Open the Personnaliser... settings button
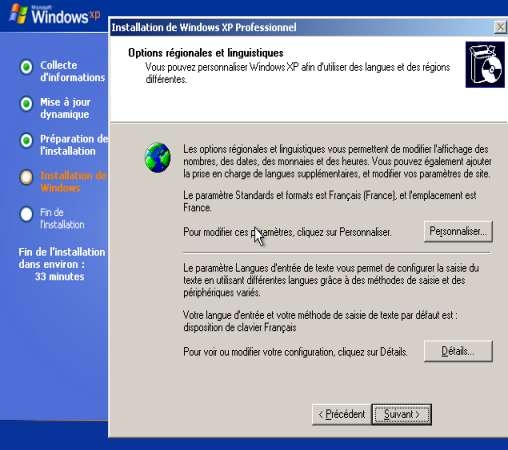 pyautogui.click(x=458, y=231)
